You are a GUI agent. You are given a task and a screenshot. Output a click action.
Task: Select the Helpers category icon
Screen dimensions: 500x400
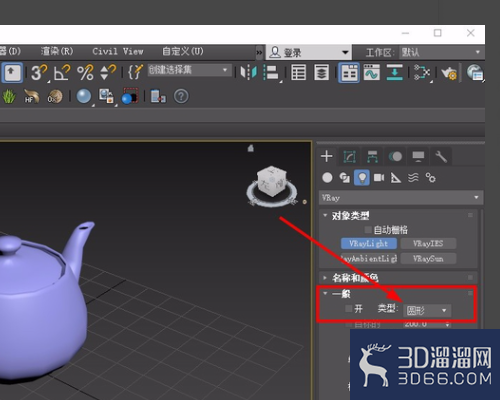coord(396,178)
